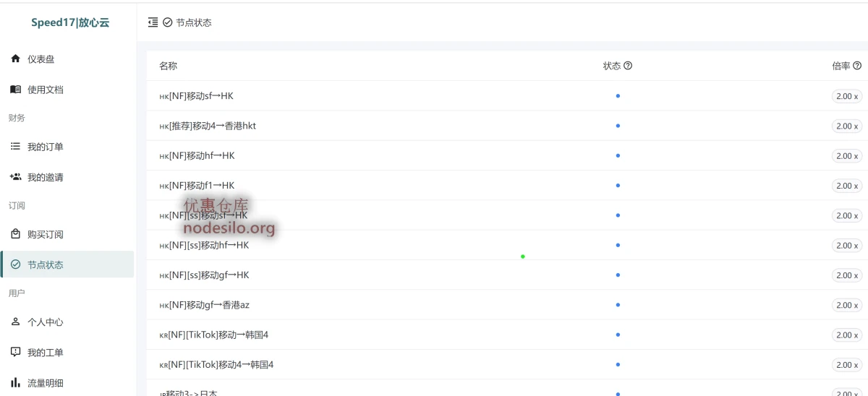The image size is (868, 396).
Task: Click status dot of [NF]移动gf→香港az
Action: pos(618,305)
